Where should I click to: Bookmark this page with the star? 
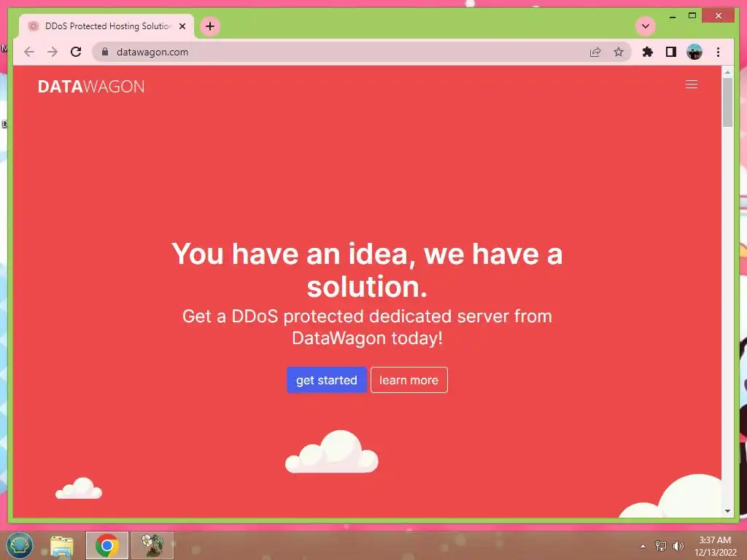click(x=619, y=52)
